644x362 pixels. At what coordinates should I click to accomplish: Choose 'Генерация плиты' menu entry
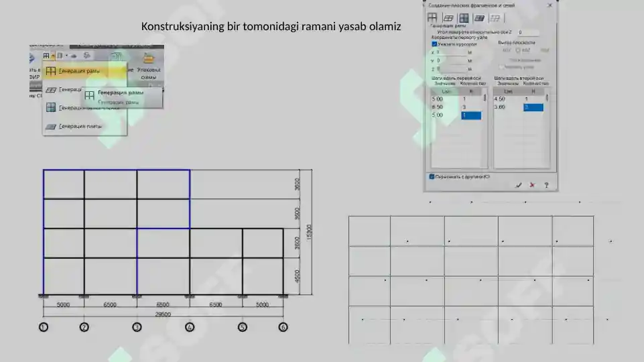point(84,127)
